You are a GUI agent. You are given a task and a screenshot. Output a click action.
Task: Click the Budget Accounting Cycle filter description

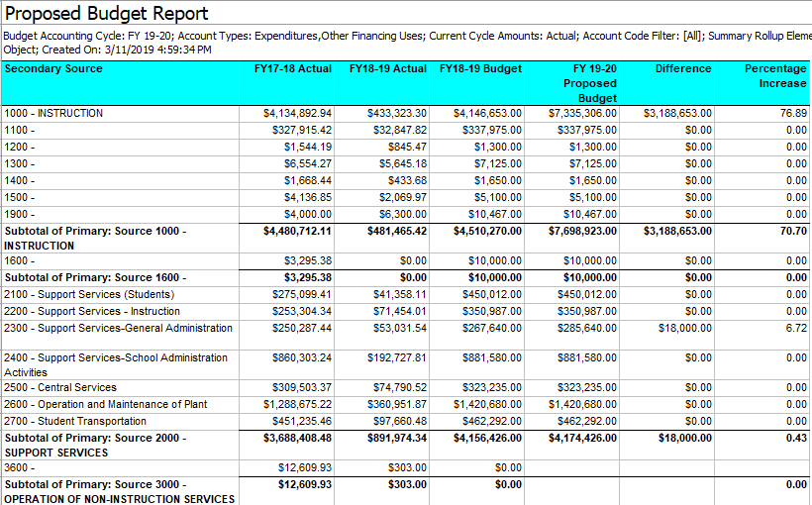(x=407, y=37)
